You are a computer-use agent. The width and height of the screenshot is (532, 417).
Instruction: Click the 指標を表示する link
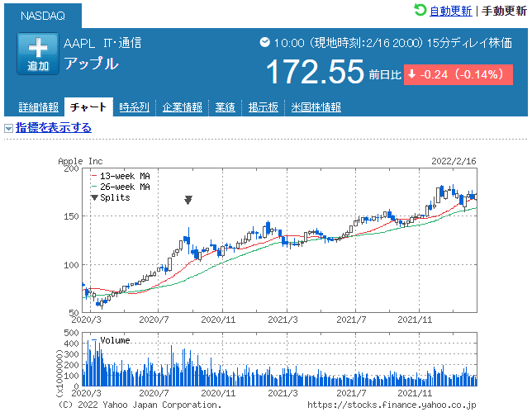(x=53, y=128)
